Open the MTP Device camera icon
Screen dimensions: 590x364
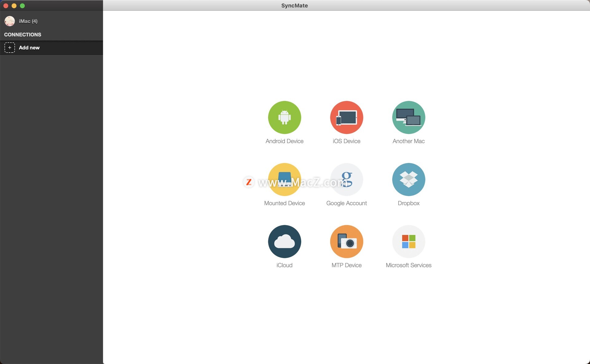click(346, 241)
